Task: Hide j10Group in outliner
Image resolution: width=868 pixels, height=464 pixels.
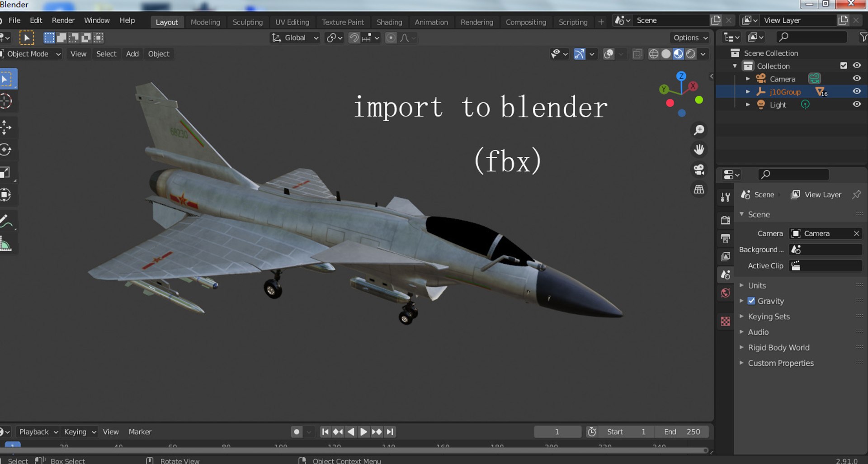Action: [x=857, y=91]
